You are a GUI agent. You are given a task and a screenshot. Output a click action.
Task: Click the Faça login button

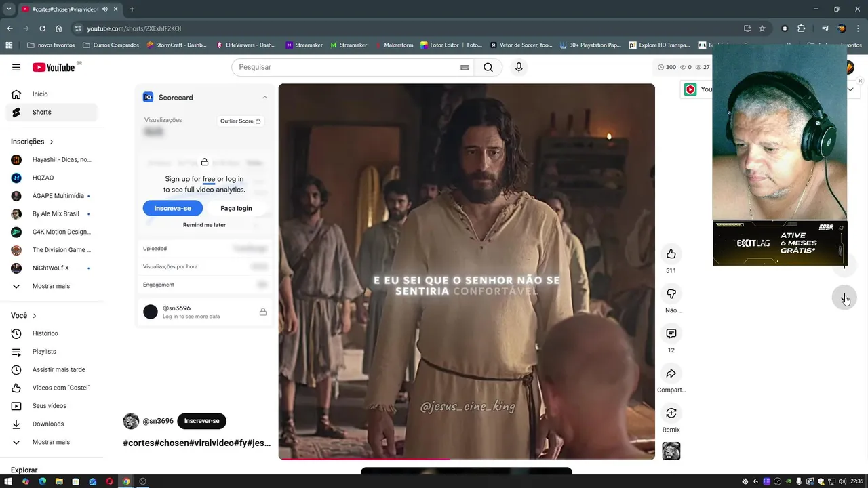point(236,208)
